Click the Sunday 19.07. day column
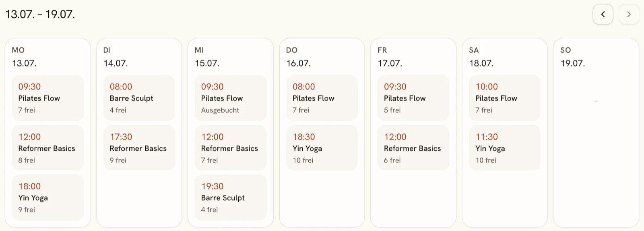The width and height of the screenshot is (644, 231). point(596,133)
